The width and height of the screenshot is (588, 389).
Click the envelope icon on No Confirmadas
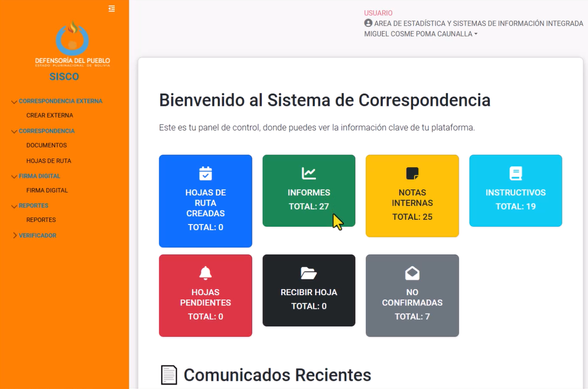pyautogui.click(x=412, y=273)
